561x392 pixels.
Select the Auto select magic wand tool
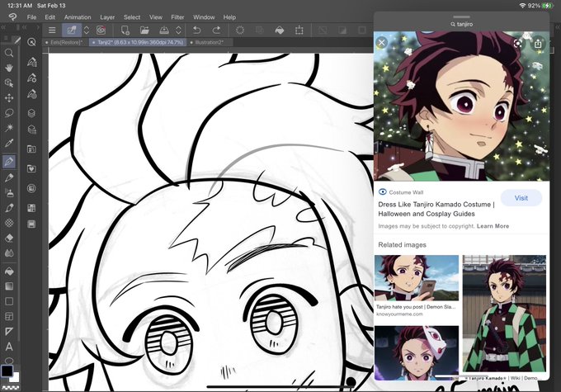[9, 128]
